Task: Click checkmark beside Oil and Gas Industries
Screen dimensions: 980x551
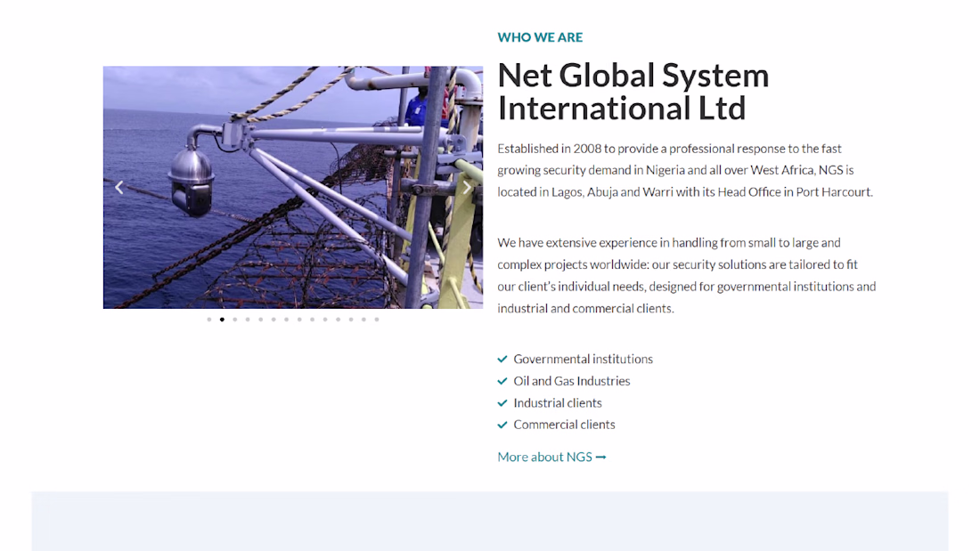Action: [x=502, y=381]
